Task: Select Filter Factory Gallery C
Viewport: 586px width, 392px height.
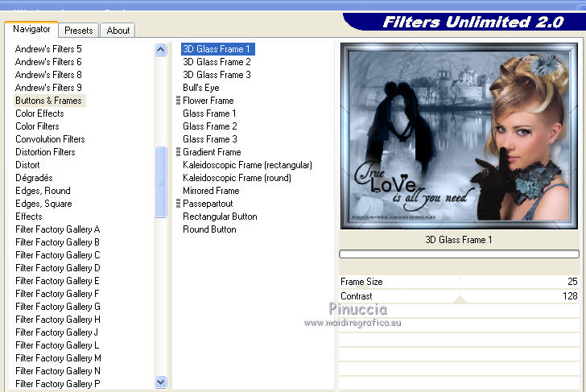Action: pos(58,255)
